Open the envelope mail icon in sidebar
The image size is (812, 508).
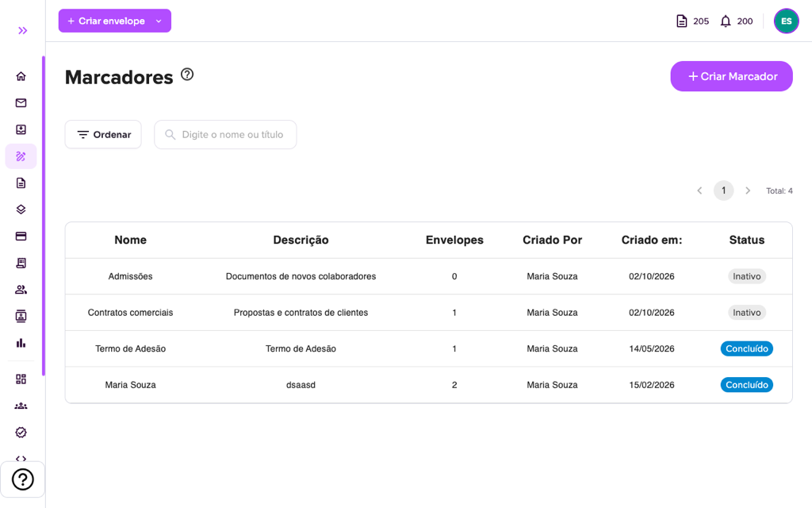click(21, 102)
